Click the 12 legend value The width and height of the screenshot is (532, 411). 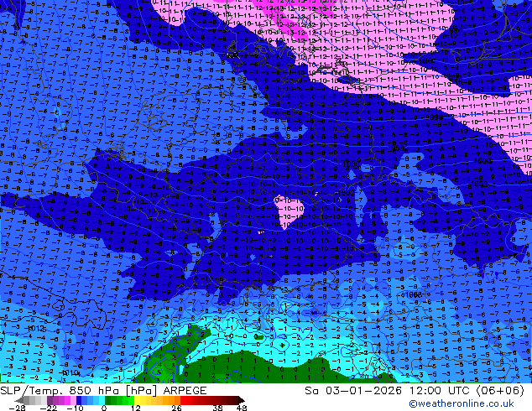click(136, 408)
